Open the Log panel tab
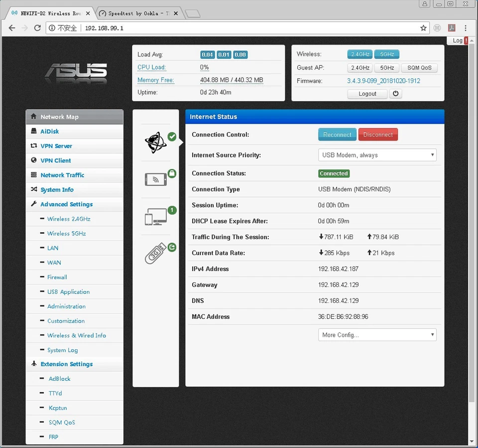Image resolution: width=478 pixels, height=448 pixels. (x=458, y=40)
